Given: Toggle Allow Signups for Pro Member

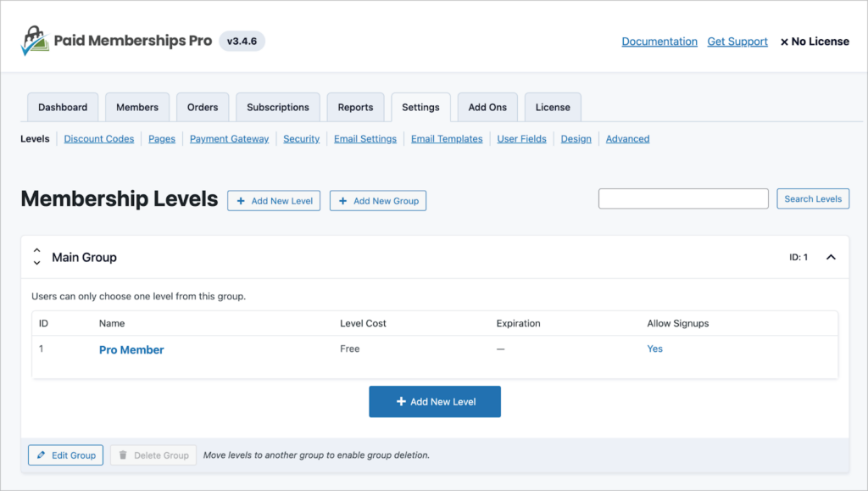Looking at the screenshot, I should (654, 349).
